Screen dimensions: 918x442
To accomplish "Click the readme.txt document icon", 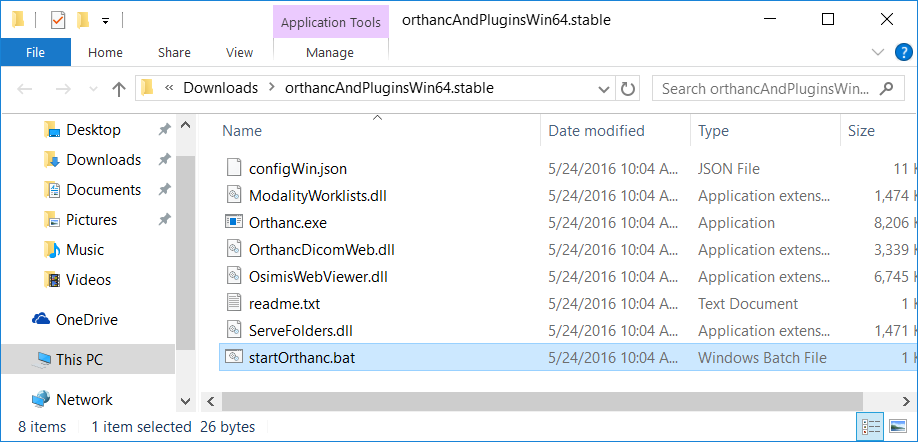I will click(x=234, y=303).
